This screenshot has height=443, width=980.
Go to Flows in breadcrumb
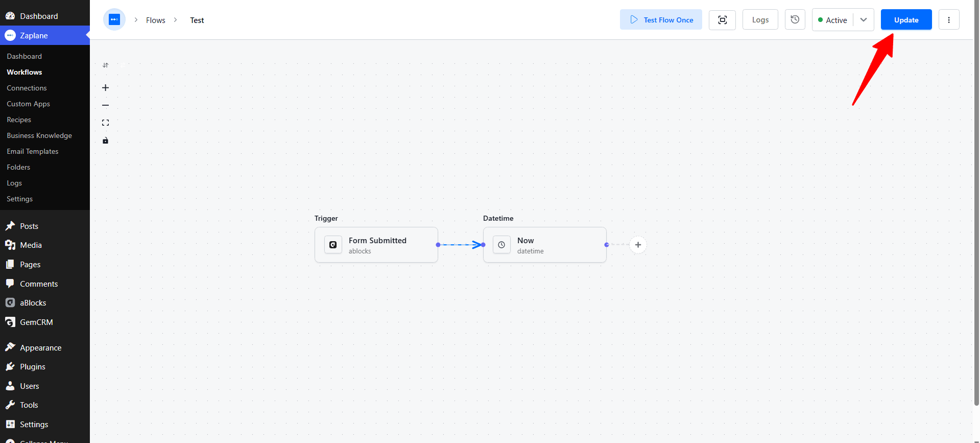(x=156, y=20)
